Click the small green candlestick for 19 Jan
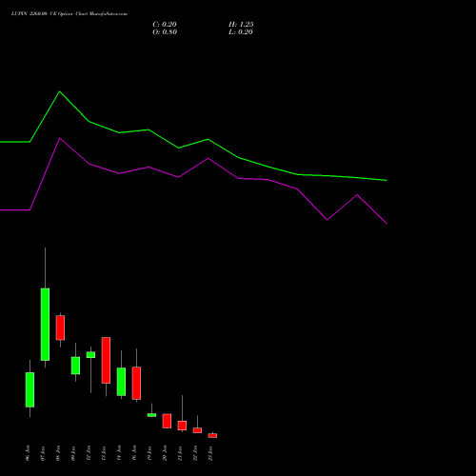Image resolution: width=476 pixels, height=476 pixels. point(151,415)
